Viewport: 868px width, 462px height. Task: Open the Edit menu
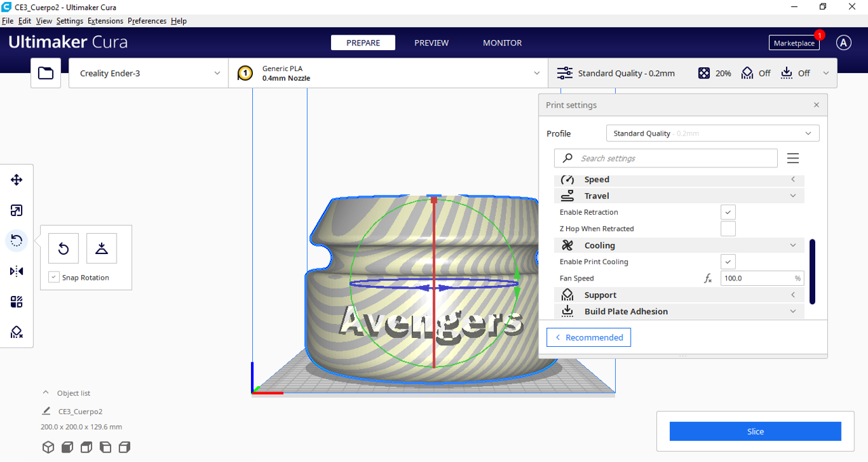click(x=25, y=21)
